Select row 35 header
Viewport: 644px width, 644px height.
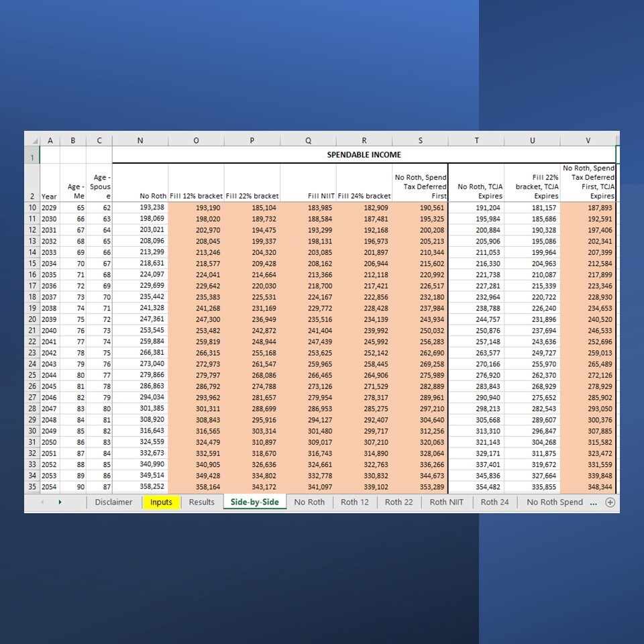pos(32,487)
